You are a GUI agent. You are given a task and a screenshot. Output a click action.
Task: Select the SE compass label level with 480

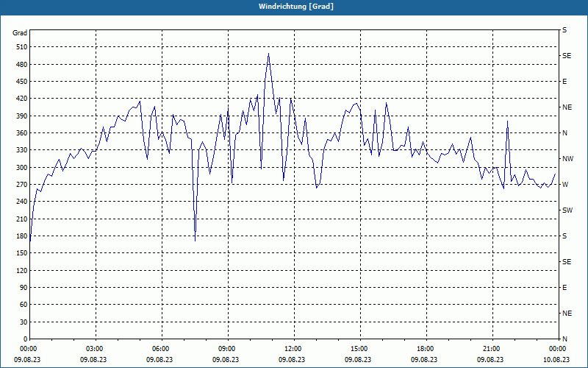click(567, 56)
